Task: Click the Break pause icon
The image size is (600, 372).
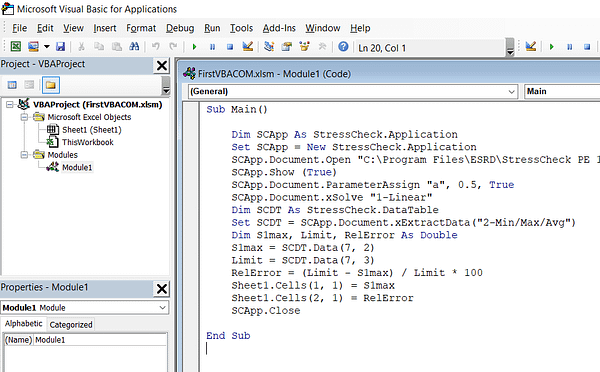Action: (212, 47)
